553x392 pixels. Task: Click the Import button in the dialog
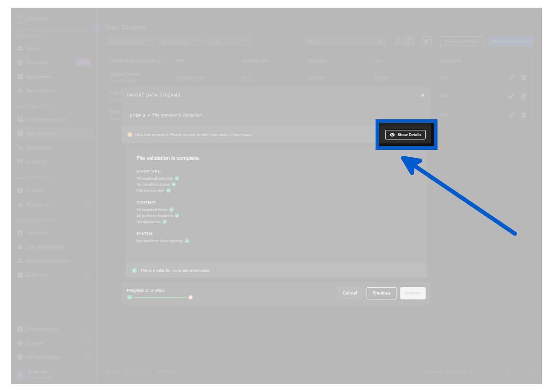tap(413, 293)
